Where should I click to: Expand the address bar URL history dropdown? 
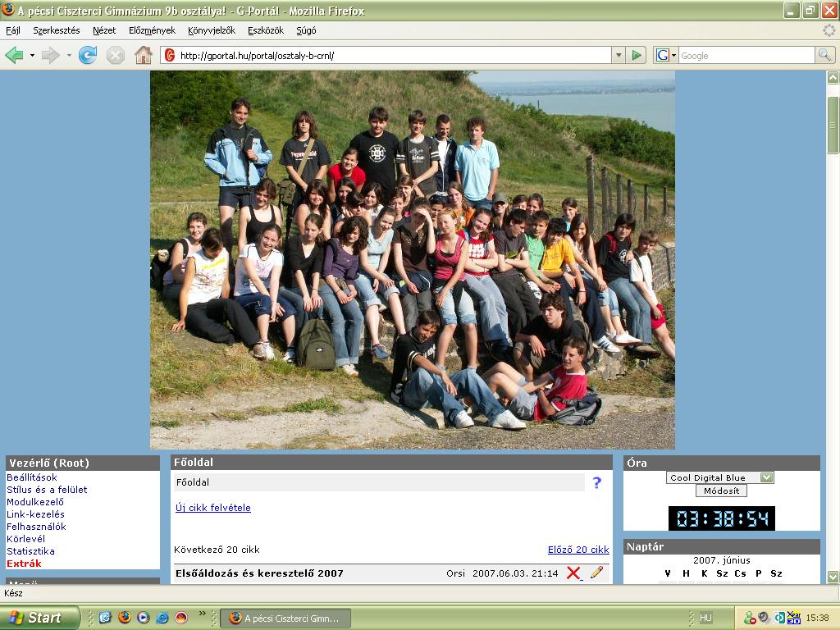tap(619, 55)
